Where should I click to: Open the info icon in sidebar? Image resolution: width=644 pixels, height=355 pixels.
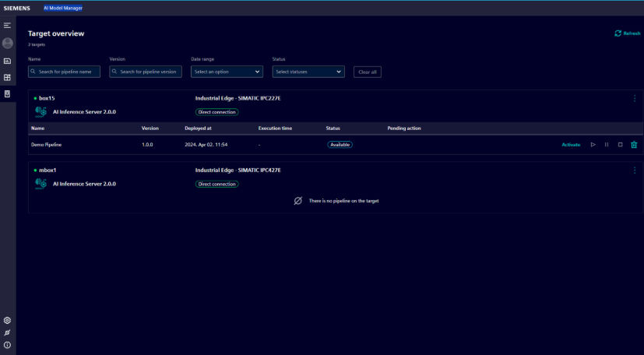[x=7, y=345]
